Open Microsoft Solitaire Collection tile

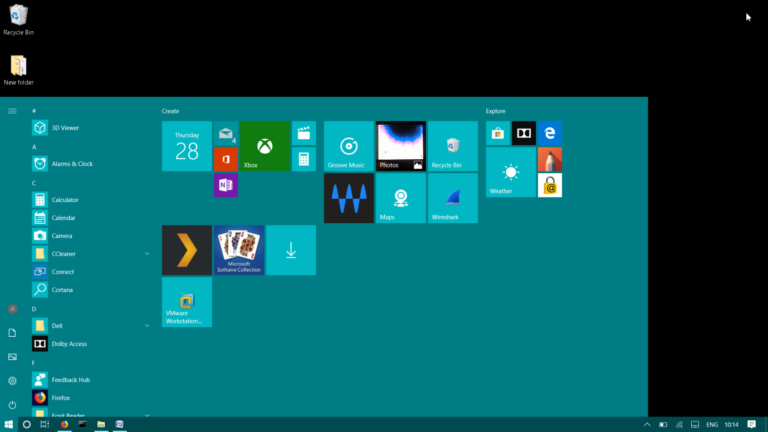pyautogui.click(x=238, y=250)
